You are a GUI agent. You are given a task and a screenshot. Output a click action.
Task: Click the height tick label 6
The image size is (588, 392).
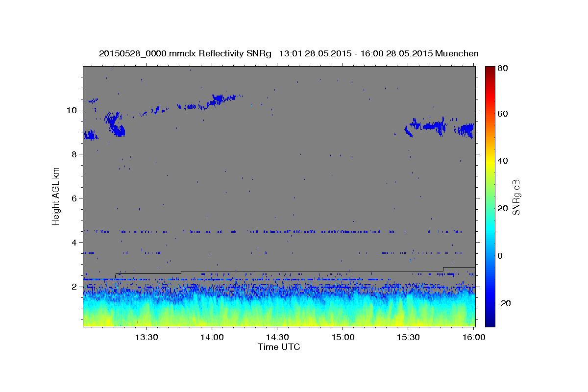(74, 198)
